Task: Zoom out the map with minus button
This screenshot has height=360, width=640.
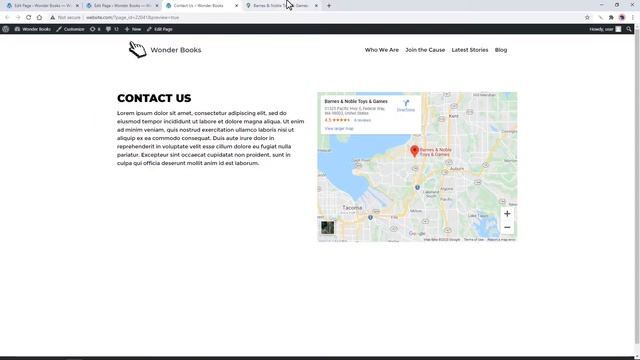Action: [507, 227]
